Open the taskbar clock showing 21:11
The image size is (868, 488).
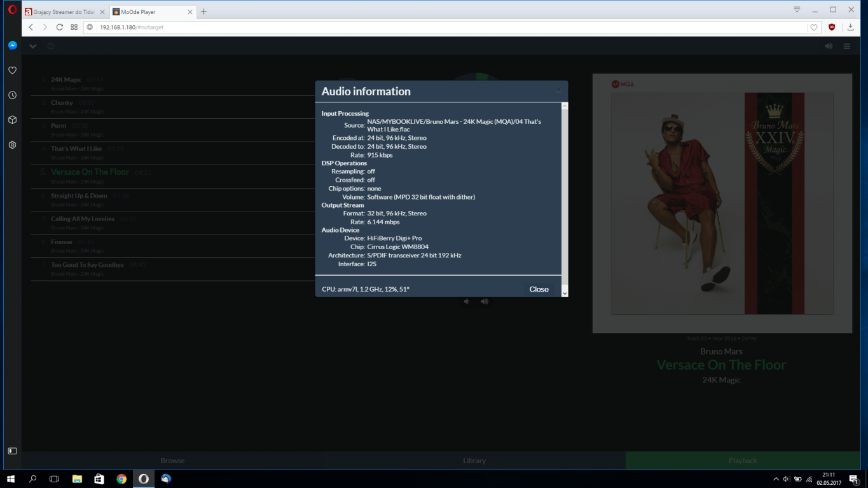click(829, 479)
